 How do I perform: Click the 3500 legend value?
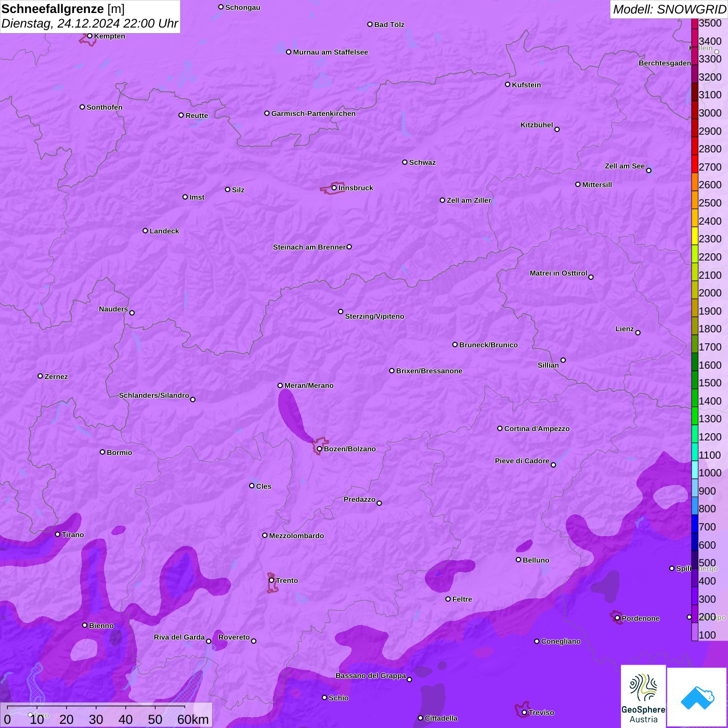[x=710, y=23]
